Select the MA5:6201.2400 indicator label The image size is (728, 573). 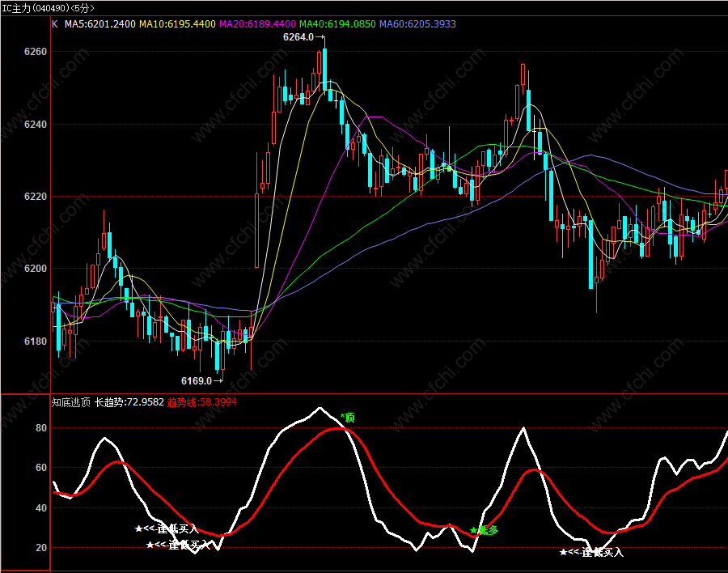(x=99, y=24)
